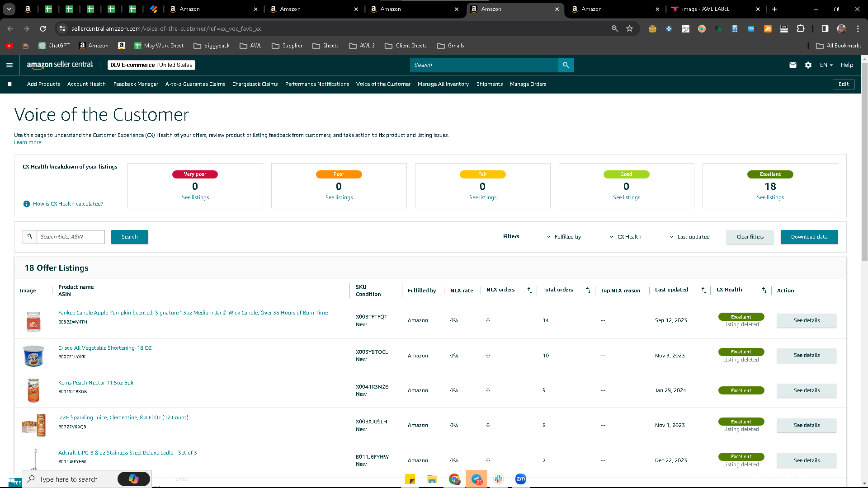Open the YouTube bookmark icon
Viewport: 868px width, 488px height.
(x=9, y=46)
